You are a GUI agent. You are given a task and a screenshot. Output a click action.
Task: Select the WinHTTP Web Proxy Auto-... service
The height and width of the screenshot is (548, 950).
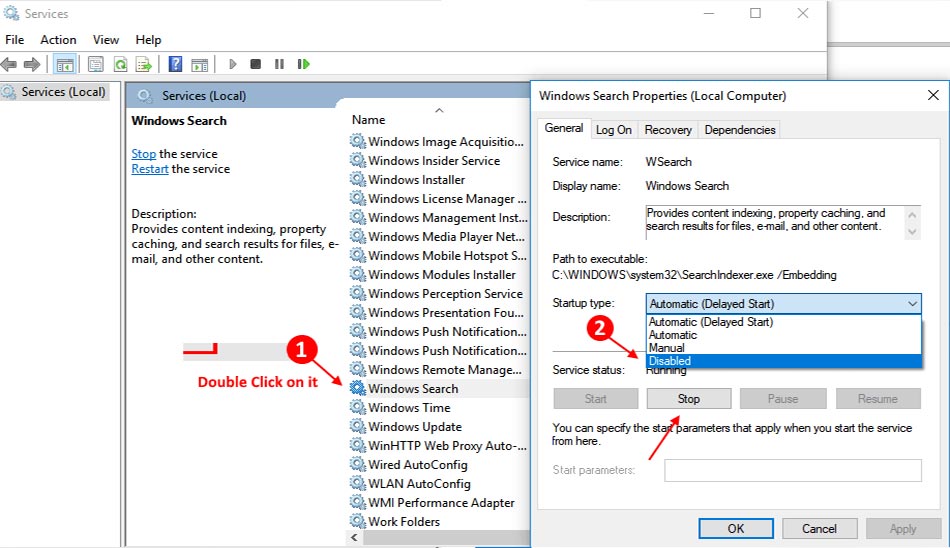coord(447,446)
